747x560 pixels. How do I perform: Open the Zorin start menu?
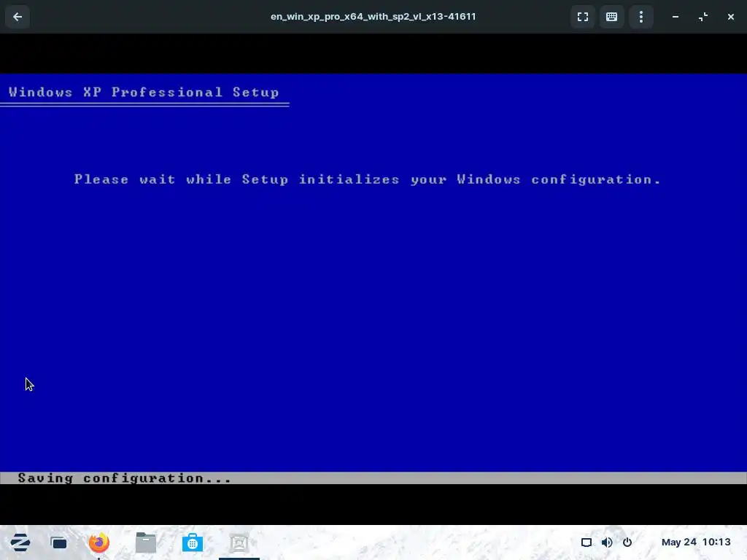[20, 542]
